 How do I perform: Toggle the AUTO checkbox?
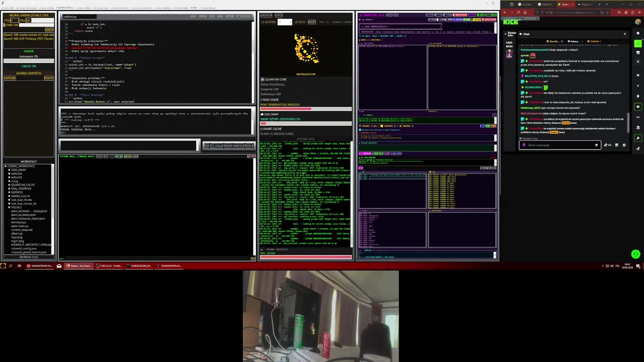pos(296,22)
